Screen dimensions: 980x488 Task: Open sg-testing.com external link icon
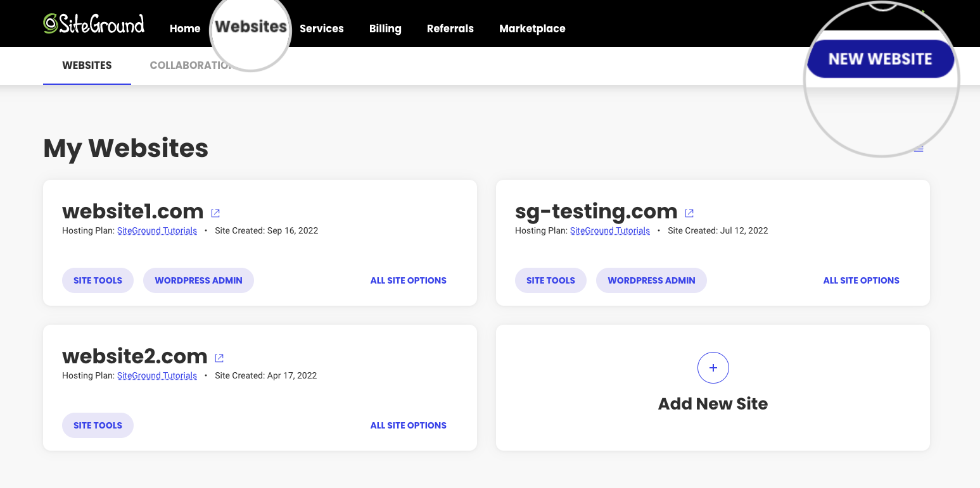pos(689,213)
